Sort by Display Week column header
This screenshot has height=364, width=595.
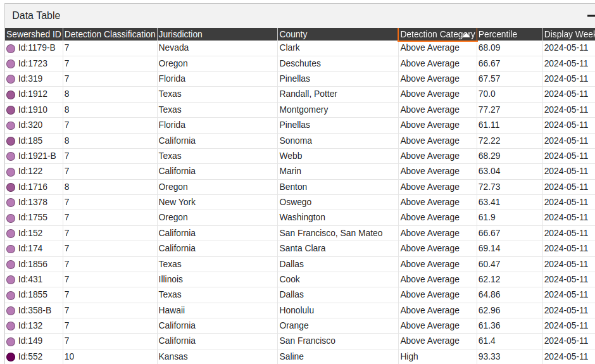coord(569,34)
